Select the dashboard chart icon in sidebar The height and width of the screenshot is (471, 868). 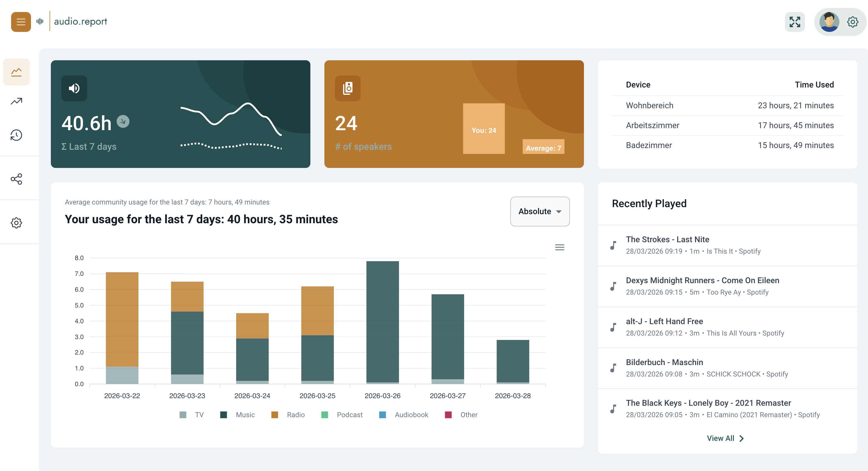coord(16,72)
